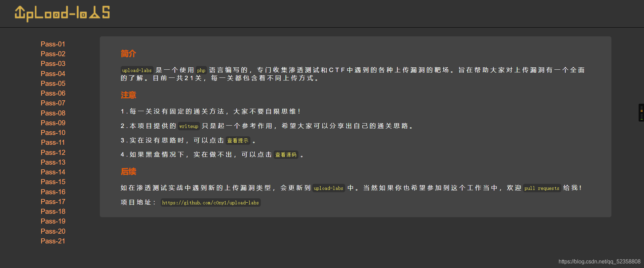Select the Pass-12 link
This screenshot has width=644, height=268.
53,153
